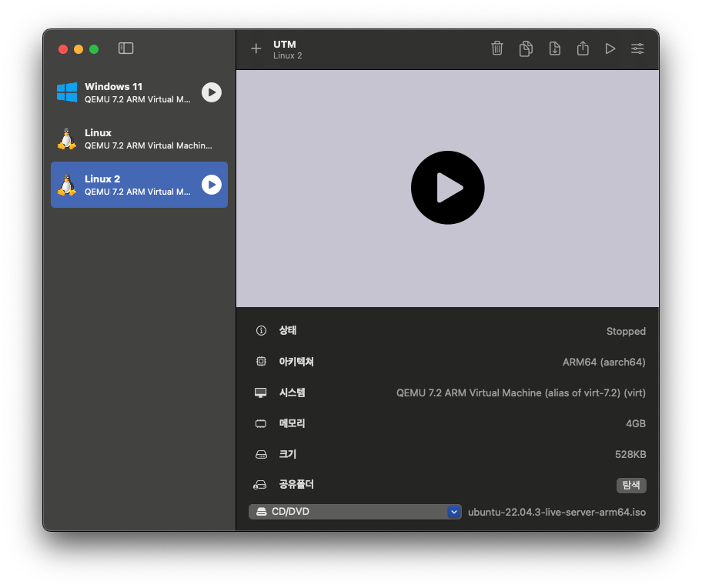Click the 아키텍처 label
This screenshot has height=588, width=702.
coord(296,362)
